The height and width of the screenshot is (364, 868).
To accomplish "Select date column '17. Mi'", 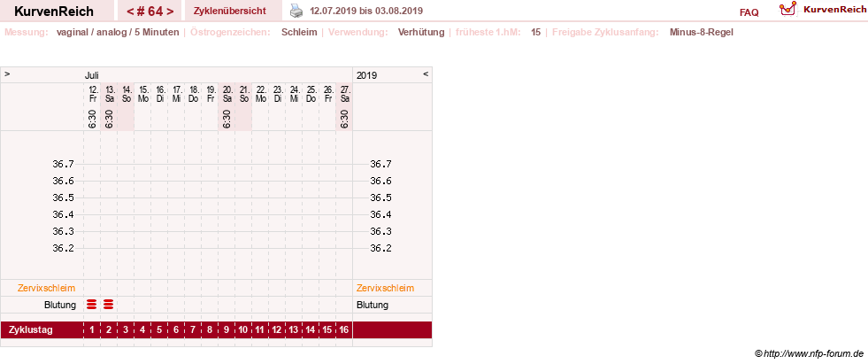I will coord(176,94).
